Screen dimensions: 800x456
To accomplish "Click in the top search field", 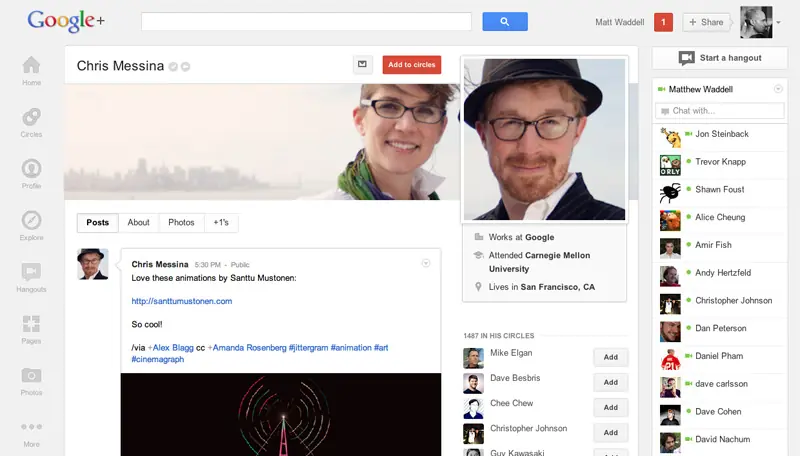I will coord(306,21).
